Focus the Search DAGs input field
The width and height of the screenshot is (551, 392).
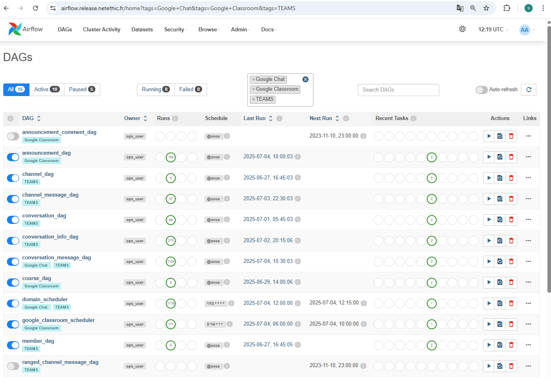[x=398, y=90]
